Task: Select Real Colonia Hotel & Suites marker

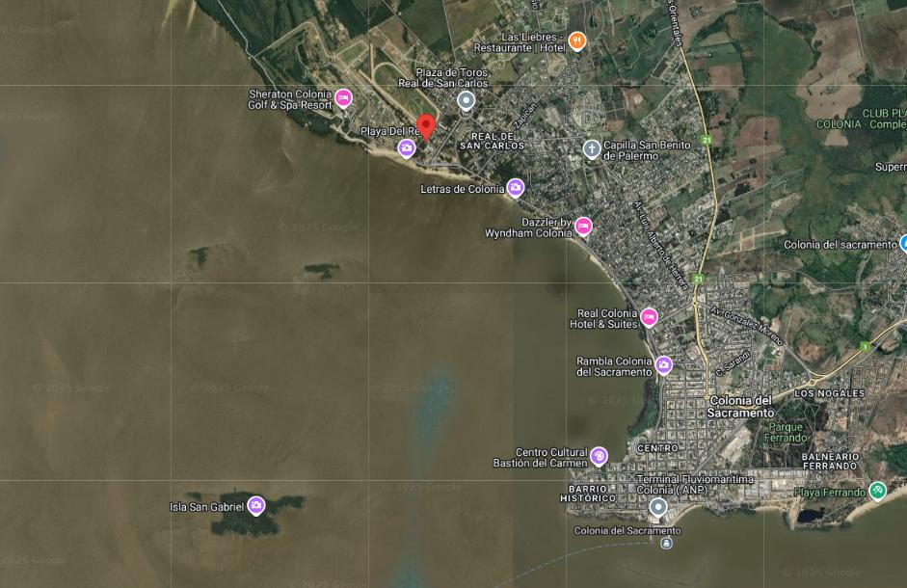Action: coord(649,317)
